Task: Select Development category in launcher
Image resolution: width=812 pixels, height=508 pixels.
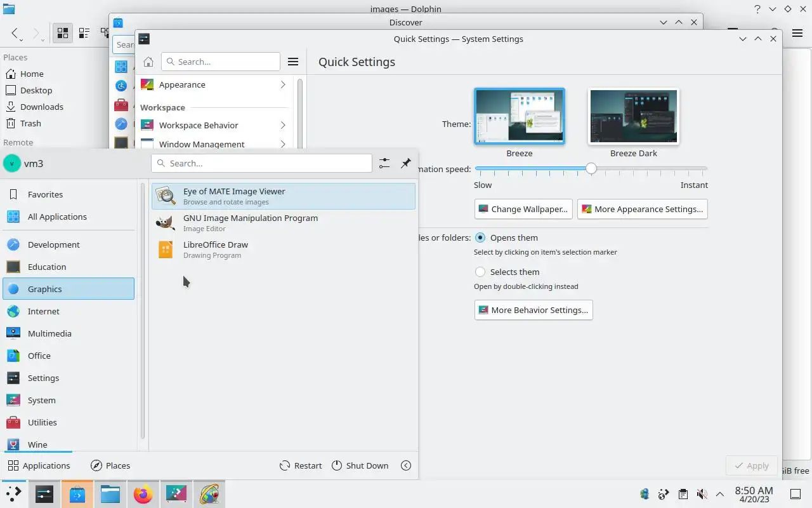Action: click(x=69, y=244)
